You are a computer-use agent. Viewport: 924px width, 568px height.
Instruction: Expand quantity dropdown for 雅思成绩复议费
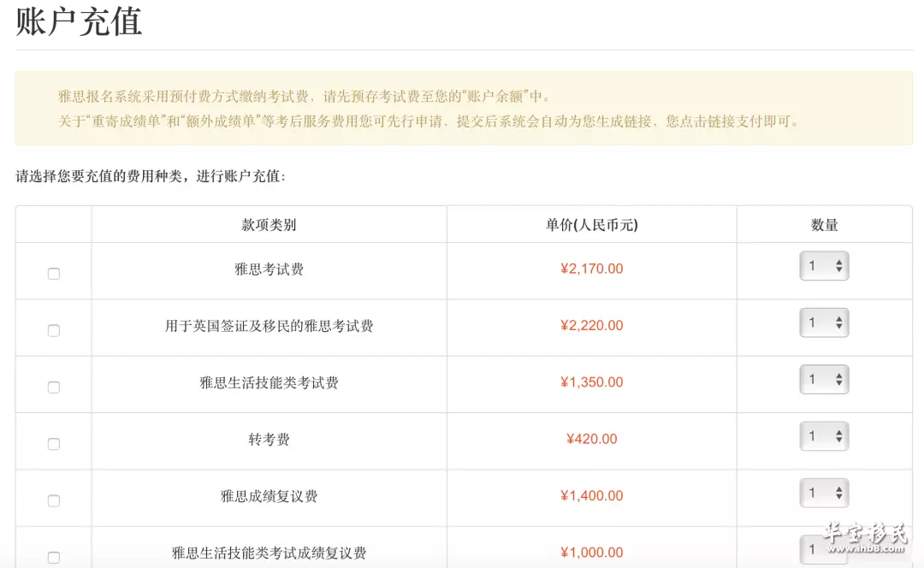pyautogui.click(x=824, y=493)
